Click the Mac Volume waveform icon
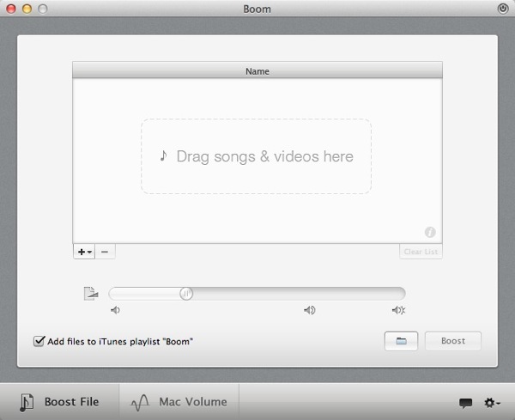 [x=140, y=402]
